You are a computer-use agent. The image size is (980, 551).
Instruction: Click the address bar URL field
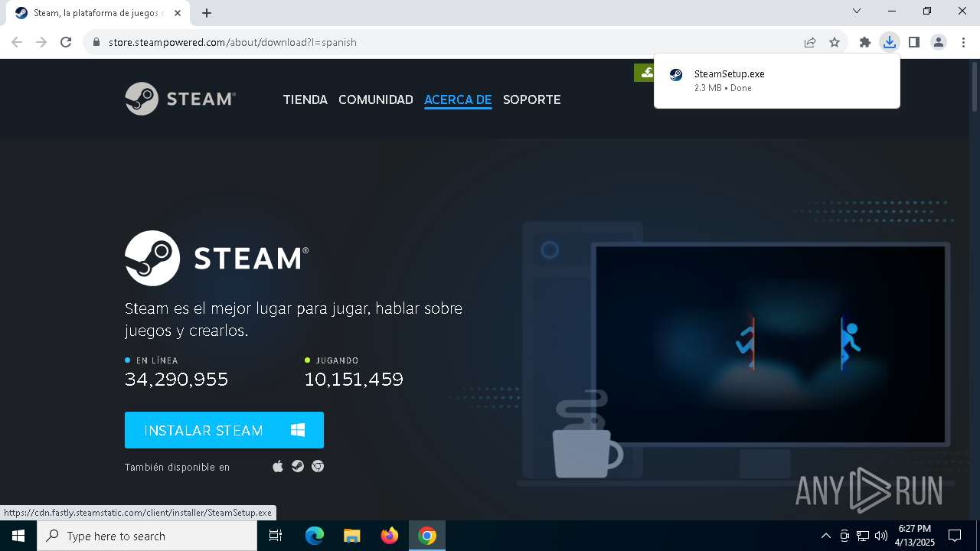pyautogui.click(x=452, y=42)
